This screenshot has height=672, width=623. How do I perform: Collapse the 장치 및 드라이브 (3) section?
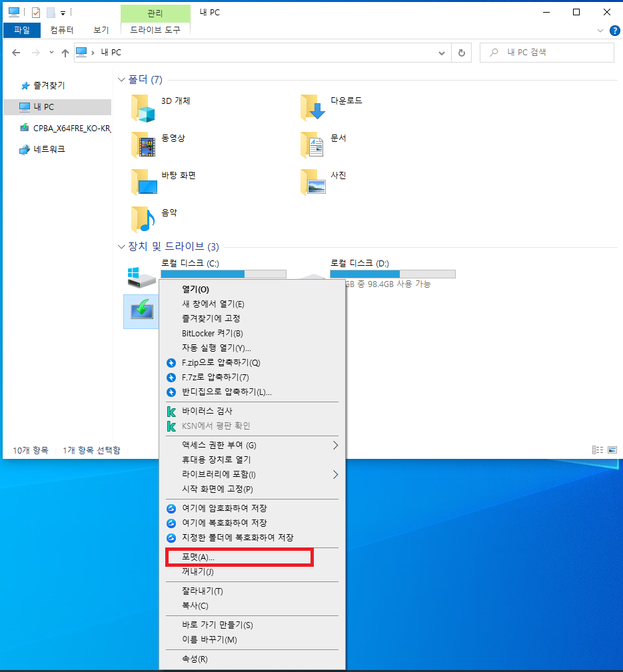tap(121, 246)
